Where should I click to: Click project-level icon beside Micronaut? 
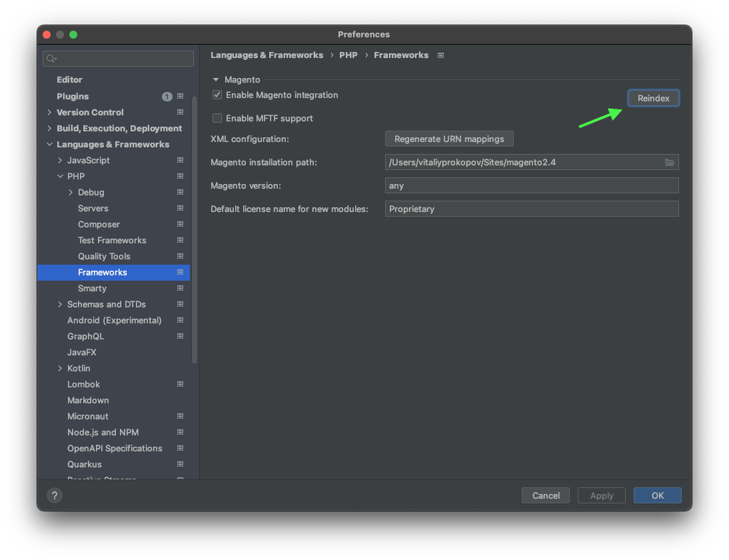click(181, 416)
